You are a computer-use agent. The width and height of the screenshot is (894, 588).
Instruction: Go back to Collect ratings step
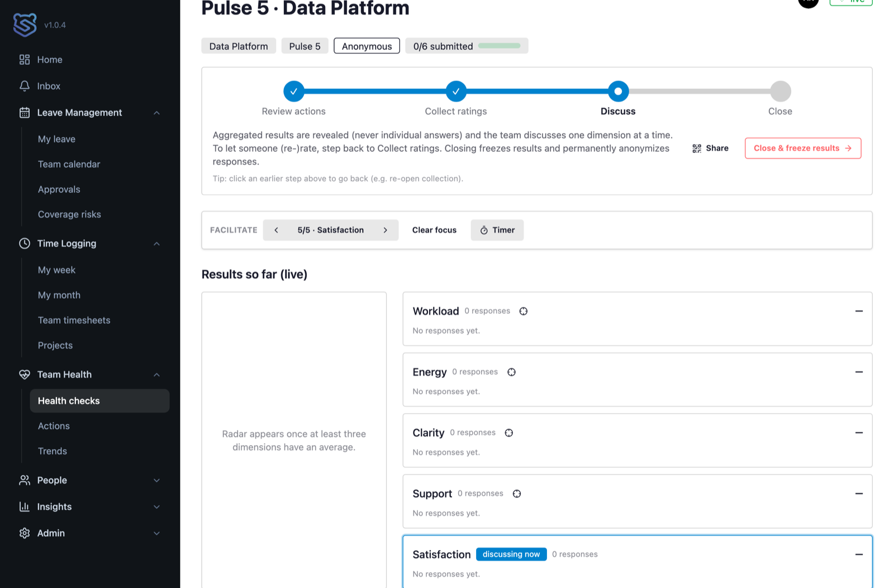pos(456,91)
